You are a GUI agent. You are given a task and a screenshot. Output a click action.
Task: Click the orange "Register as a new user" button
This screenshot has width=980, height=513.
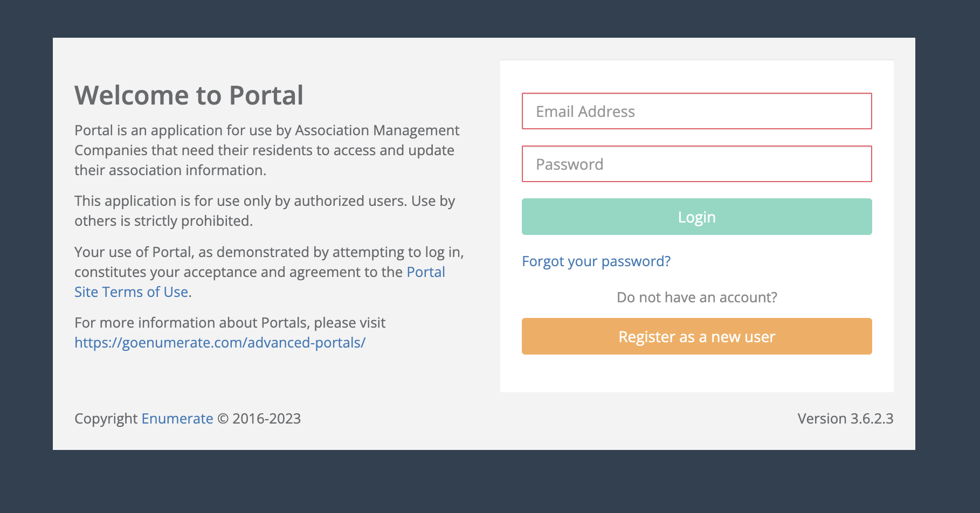point(696,336)
